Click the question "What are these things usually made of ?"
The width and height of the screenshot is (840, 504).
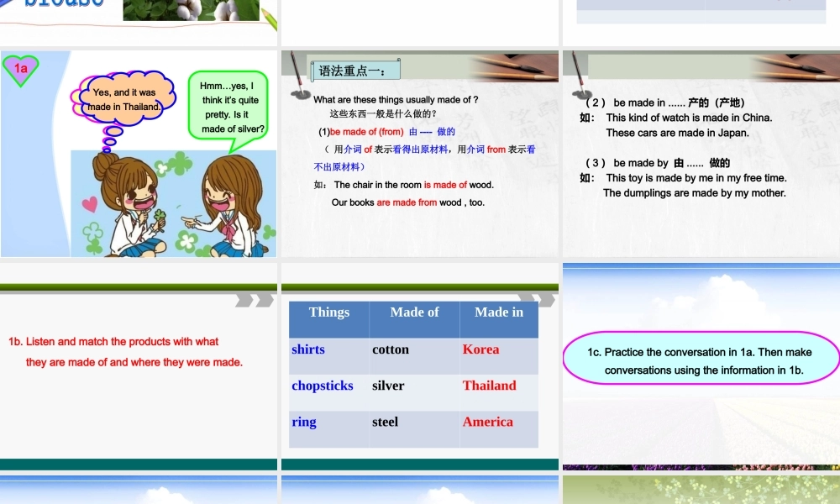point(396,100)
